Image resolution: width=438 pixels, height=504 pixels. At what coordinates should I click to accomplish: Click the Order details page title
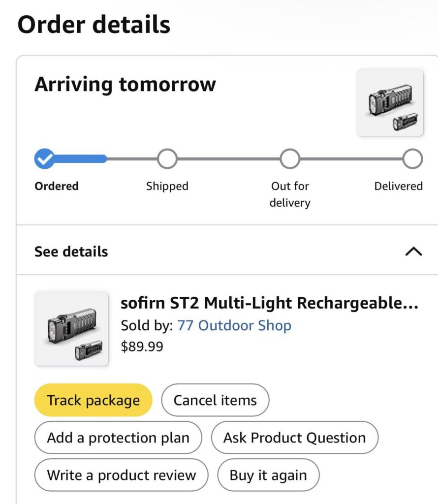[x=93, y=24]
